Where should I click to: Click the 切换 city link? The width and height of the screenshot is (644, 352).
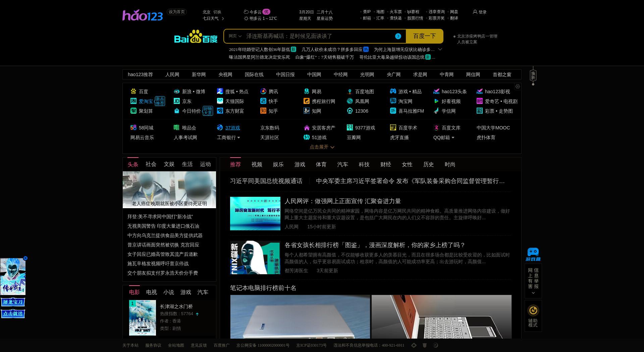[217, 12]
